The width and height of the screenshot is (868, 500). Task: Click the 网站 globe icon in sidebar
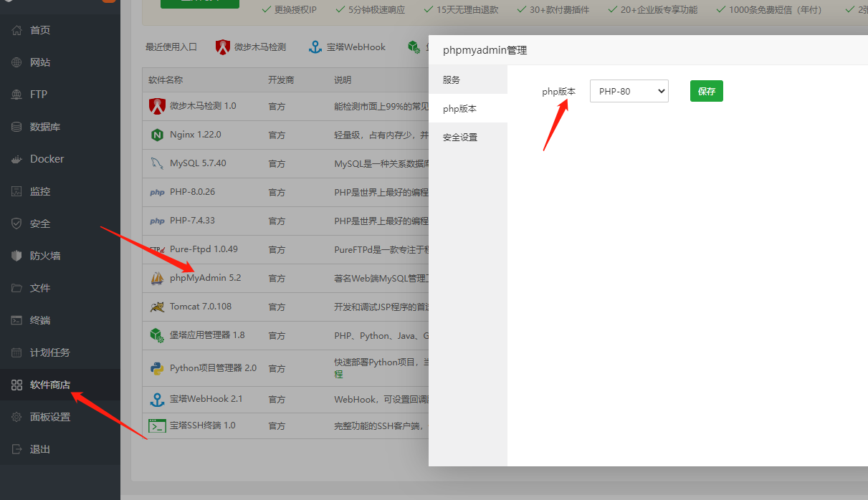click(16, 62)
